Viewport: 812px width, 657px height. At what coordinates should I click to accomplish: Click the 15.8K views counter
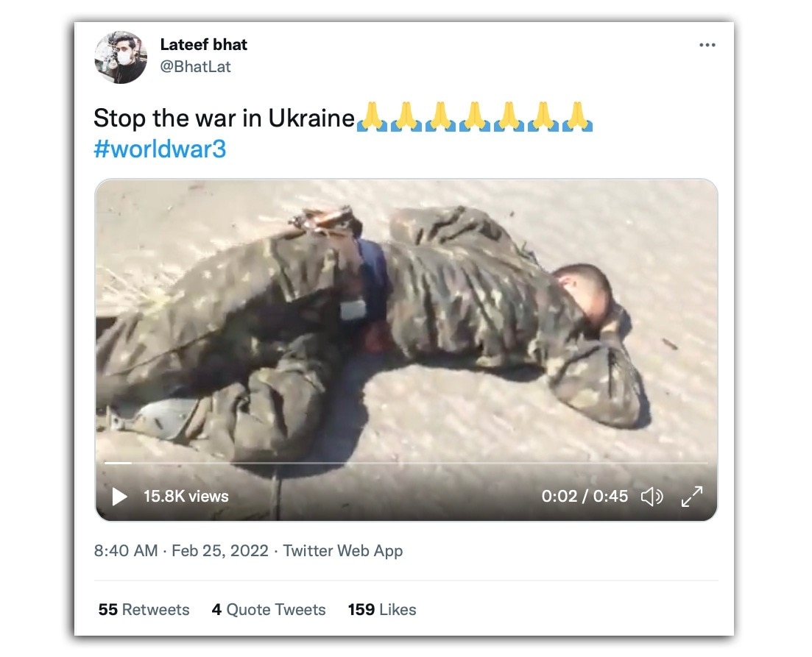[x=186, y=497]
